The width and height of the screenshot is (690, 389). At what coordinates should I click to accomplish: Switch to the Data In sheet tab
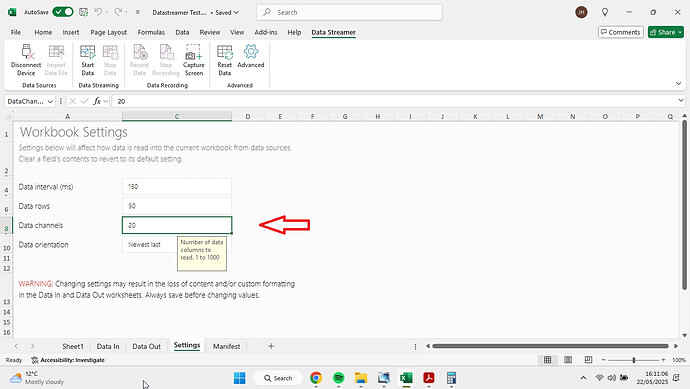108,346
